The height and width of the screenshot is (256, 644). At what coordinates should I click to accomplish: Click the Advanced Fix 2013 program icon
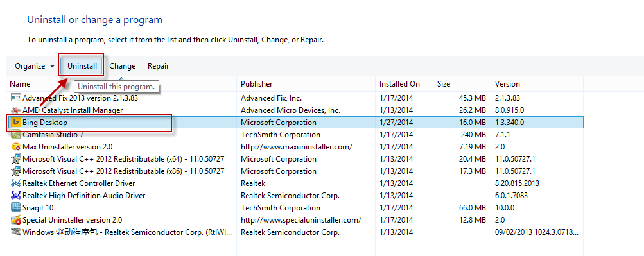(x=15, y=98)
